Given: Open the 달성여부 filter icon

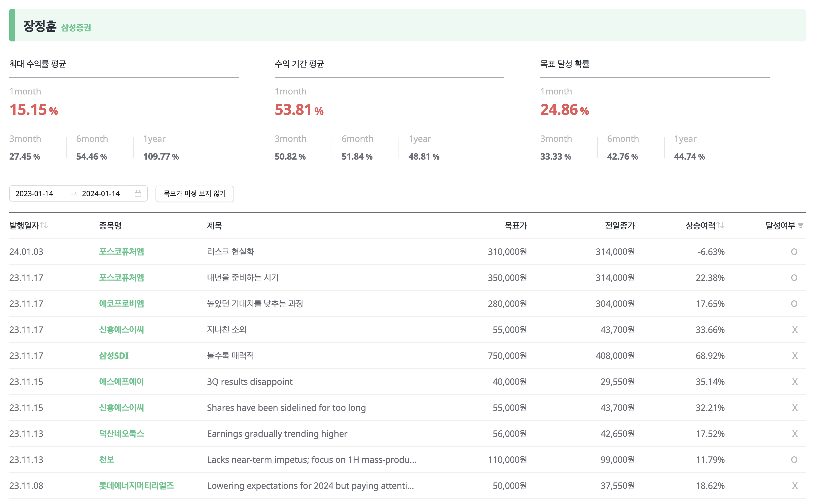Looking at the screenshot, I should pyautogui.click(x=801, y=226).
